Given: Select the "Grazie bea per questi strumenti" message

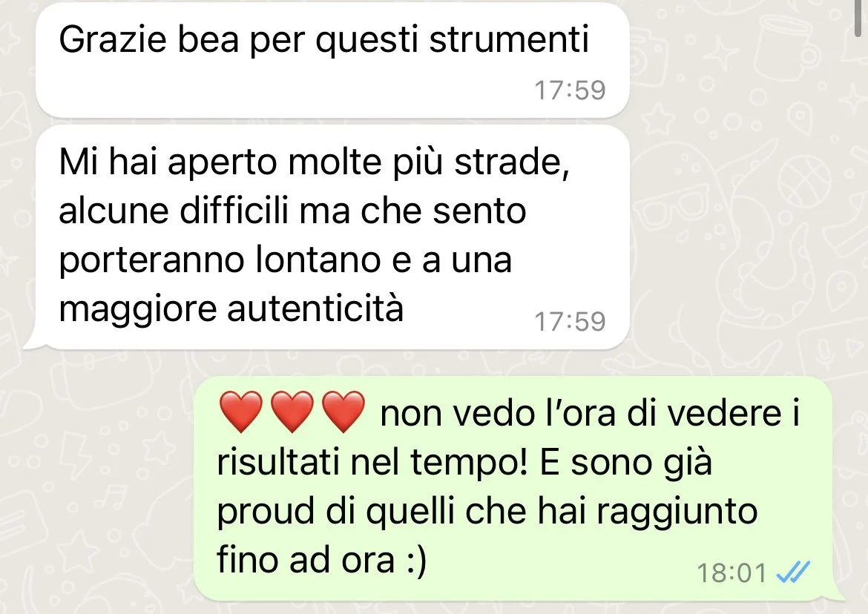Looking at the screenshot, I should pos(332,60).
